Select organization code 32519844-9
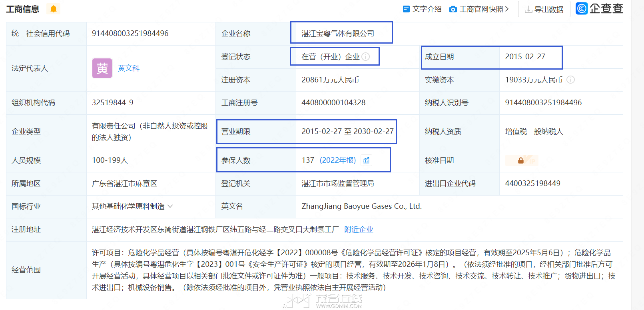The height and width of the screenshot is (310, 644). coord(113,103)
